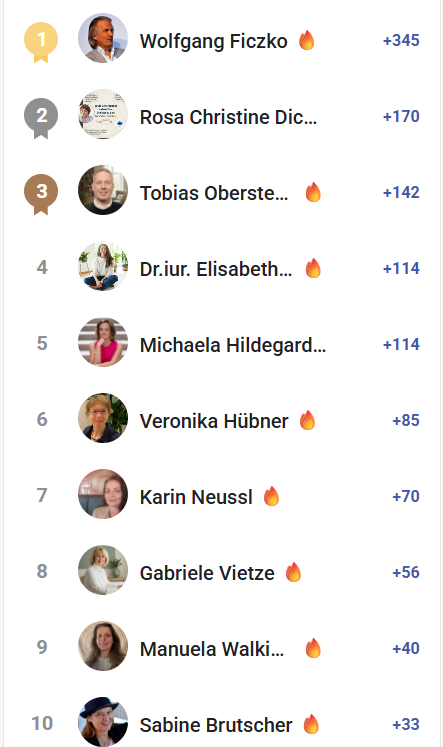The image size is (443, 747).
Task: Click the rank number 9 entry
Action: pyautogui.click(x=42, y=647)
